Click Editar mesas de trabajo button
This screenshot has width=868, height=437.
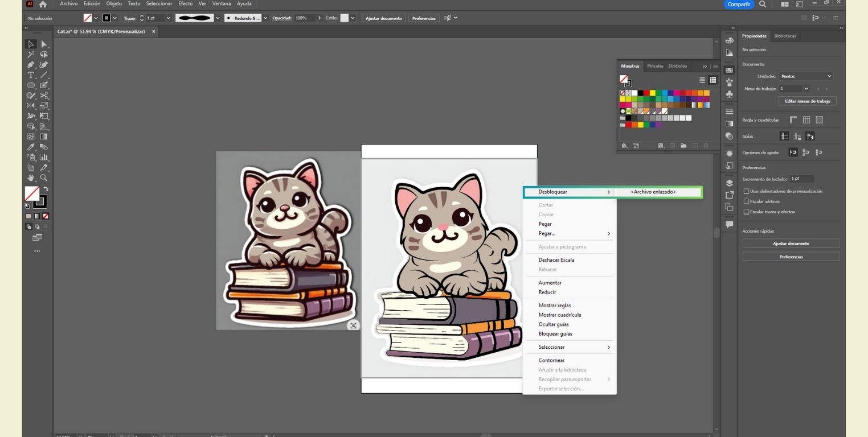[x=807, y=101]
